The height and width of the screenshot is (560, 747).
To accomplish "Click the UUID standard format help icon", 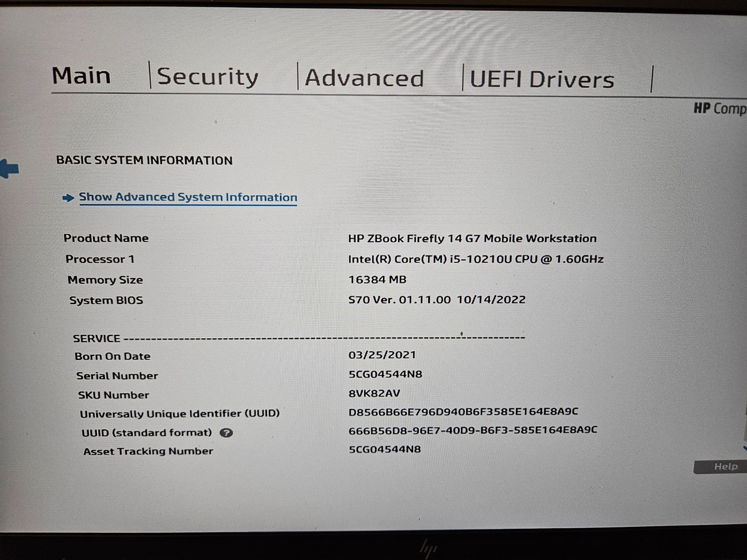I will pos(226,433).
